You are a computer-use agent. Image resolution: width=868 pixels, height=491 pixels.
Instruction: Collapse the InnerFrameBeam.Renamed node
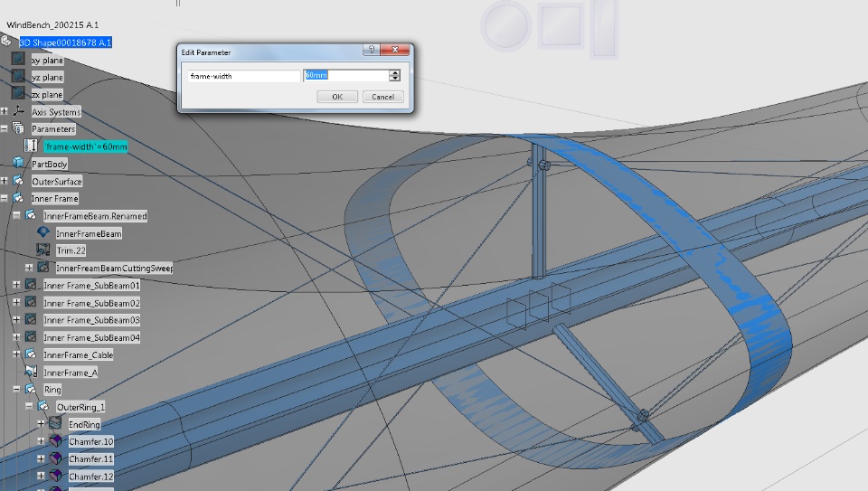pyautogui.click(x=16, y=215)
